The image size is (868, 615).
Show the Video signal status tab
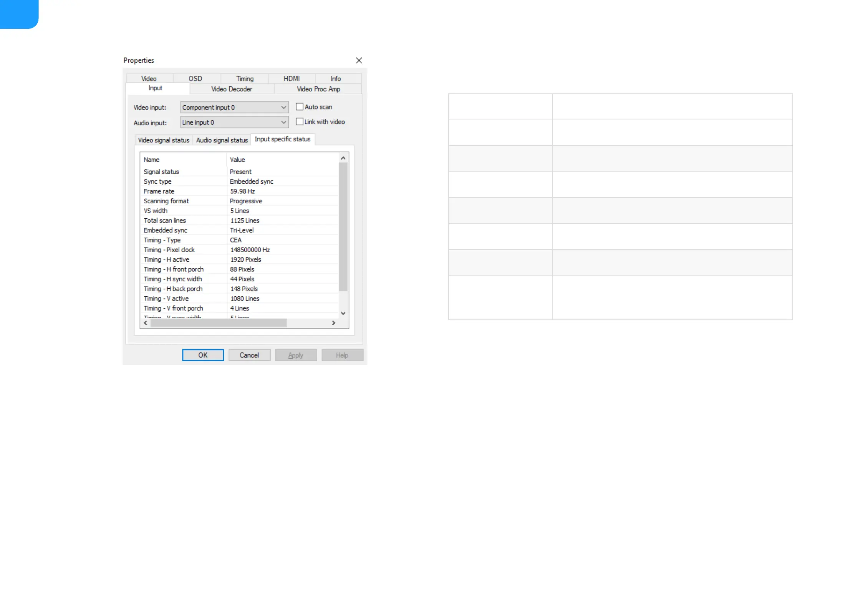[164, 140]
